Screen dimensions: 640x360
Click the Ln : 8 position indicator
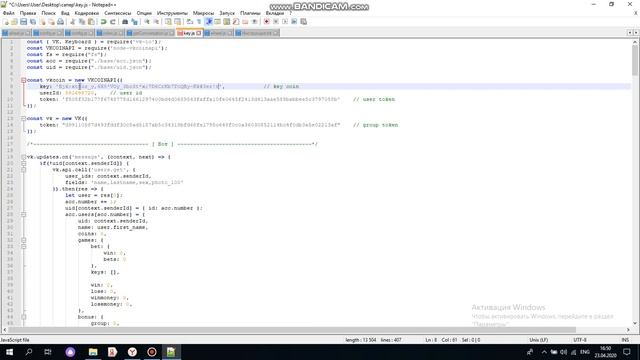[431, 340]
